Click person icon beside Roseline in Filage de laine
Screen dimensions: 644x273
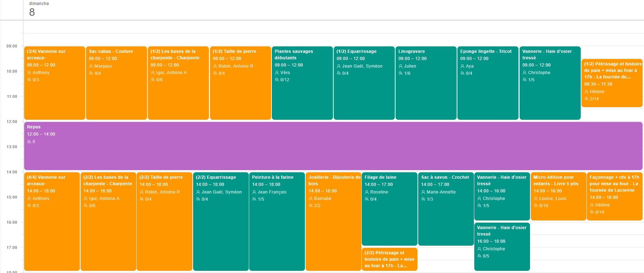pos(367,192)
